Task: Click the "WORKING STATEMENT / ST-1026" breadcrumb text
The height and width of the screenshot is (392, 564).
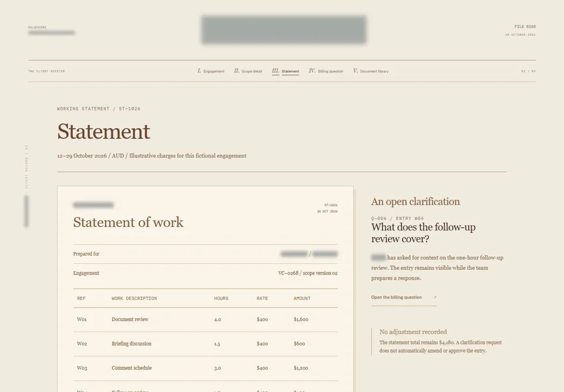Action: [99, 109]
